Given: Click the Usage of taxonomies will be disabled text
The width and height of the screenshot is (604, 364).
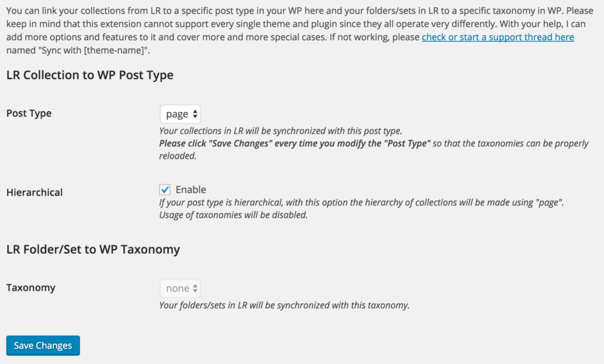Looking at the screenshot, I should 233,215.
